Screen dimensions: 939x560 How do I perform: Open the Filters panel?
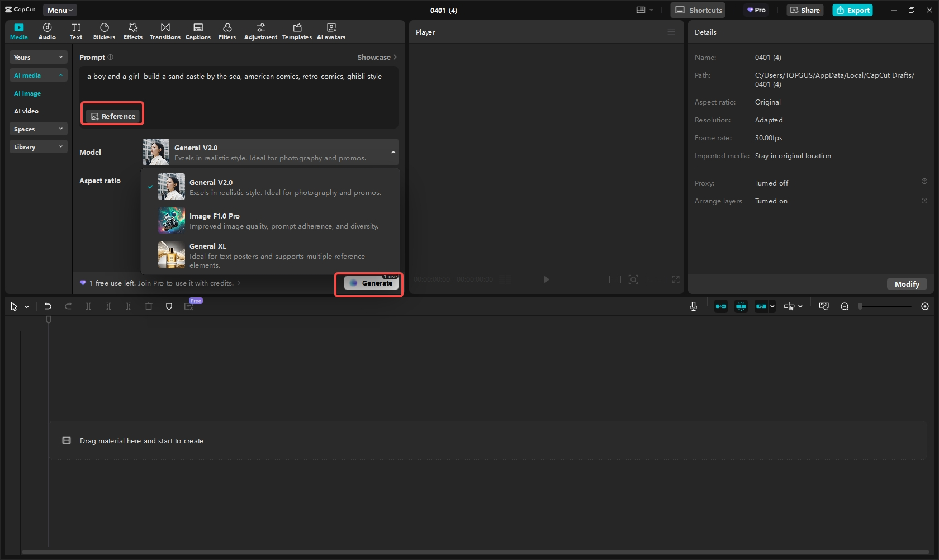227,31
